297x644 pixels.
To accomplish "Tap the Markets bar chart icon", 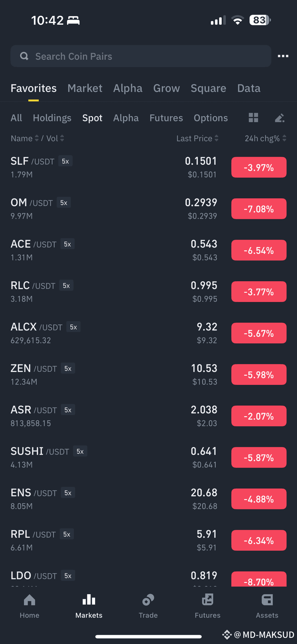I will coord(89,600).
